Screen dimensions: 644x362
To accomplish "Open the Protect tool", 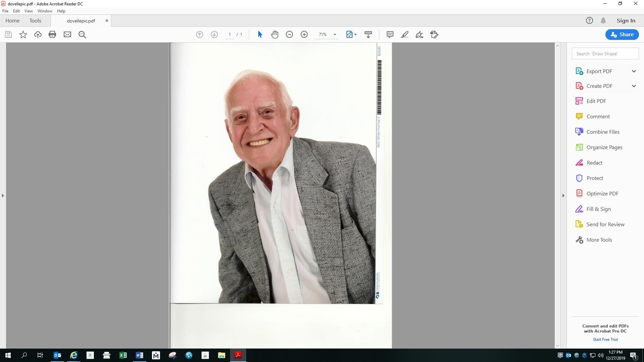I will click(595, 178).
